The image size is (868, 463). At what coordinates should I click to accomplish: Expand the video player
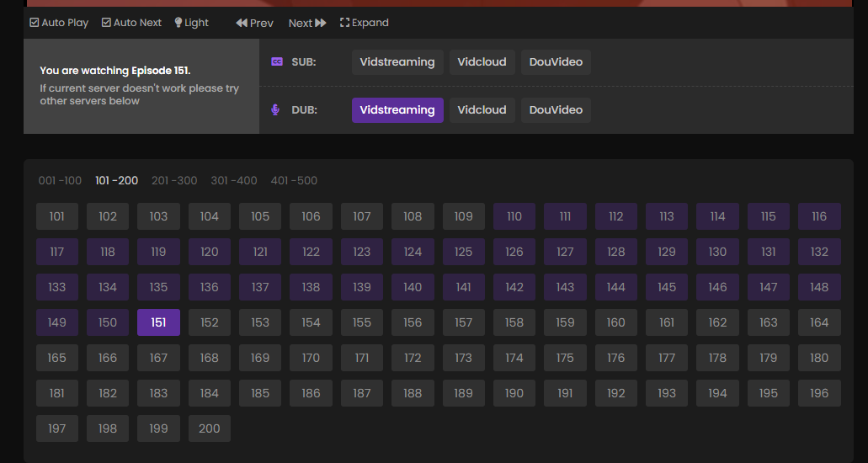pos(365,23)
